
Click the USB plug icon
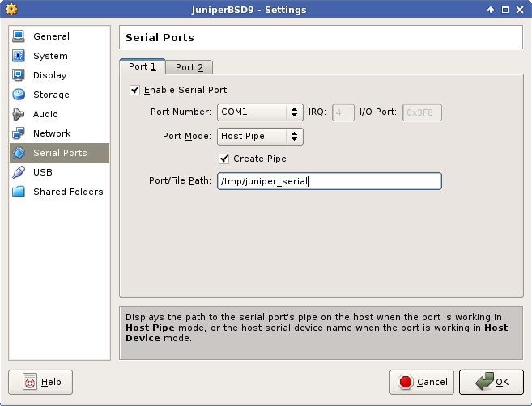tap(19, 172)
